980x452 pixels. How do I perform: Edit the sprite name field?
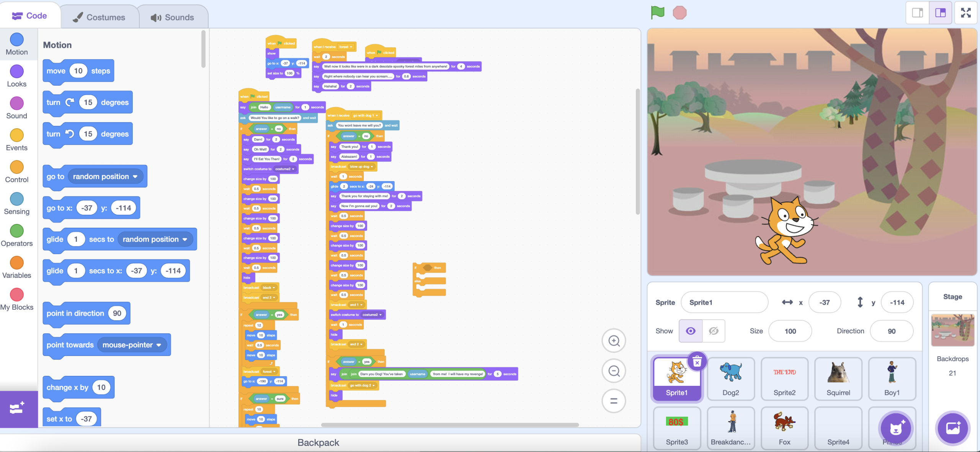(724, 302)
